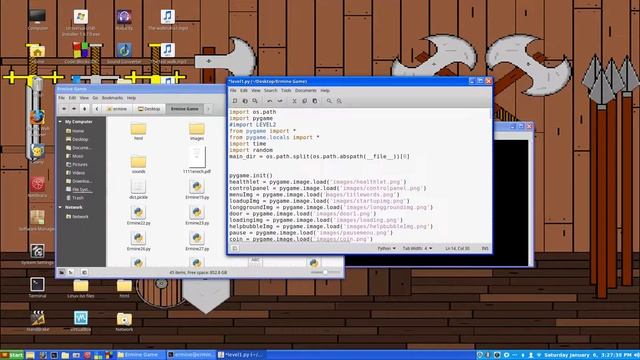Click the Start button on the taskbar
This screenshot has width=640, height=360.
tap(12, 355)
